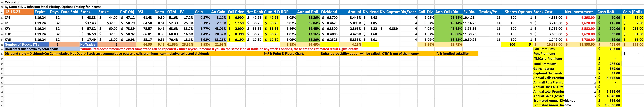Select the KHC ticker cell

click(19, 34)
